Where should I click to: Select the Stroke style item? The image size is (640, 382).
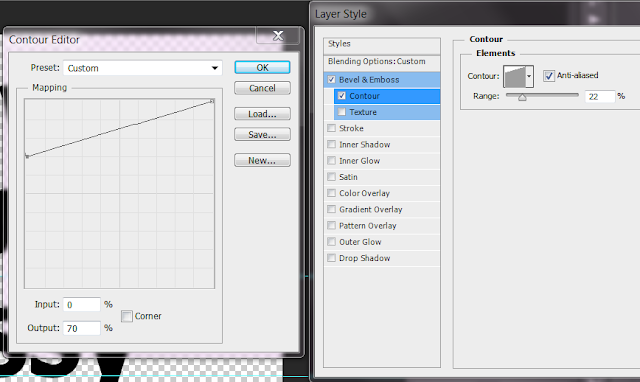coord(382,128)
